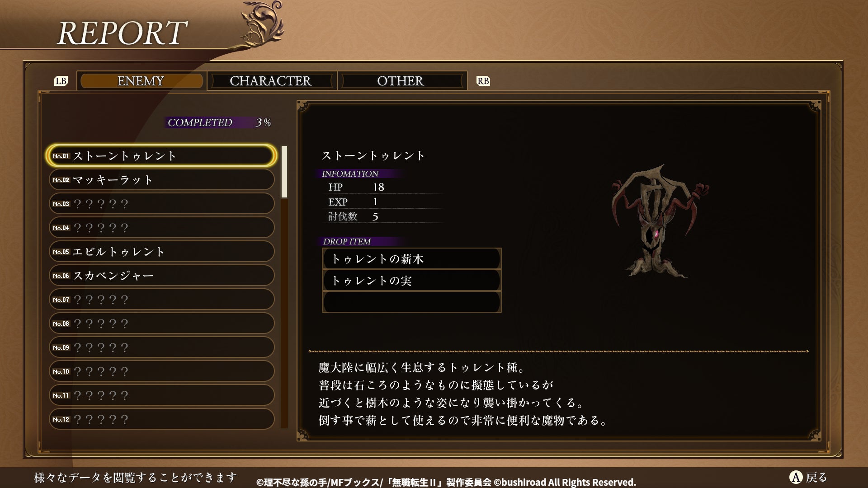Click the LB shoulder button icon
Screen dimensions: 868x488
tap(61, 81)
